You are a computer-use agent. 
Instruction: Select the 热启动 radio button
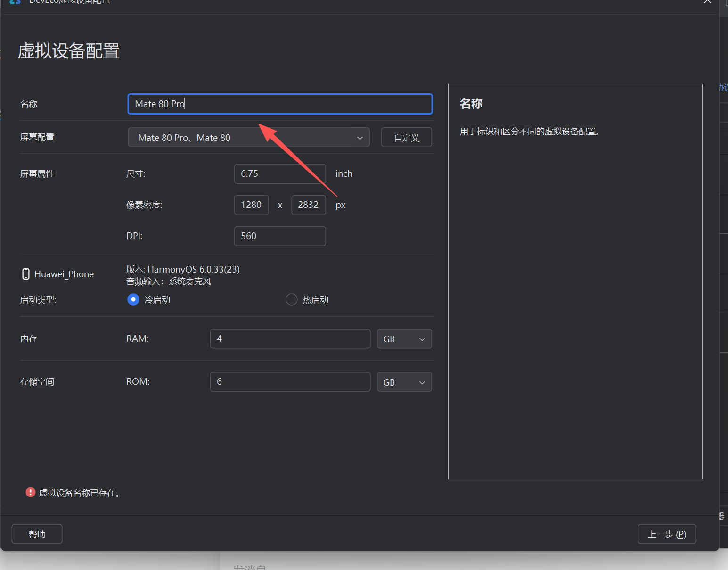tap(292, 299)
